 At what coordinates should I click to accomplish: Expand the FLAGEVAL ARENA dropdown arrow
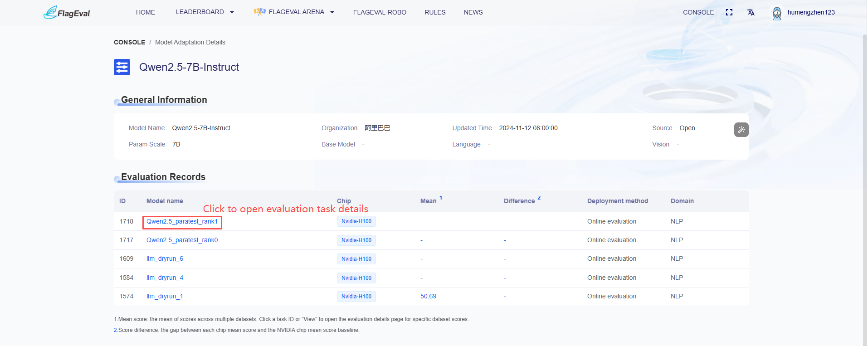[332, 12]
